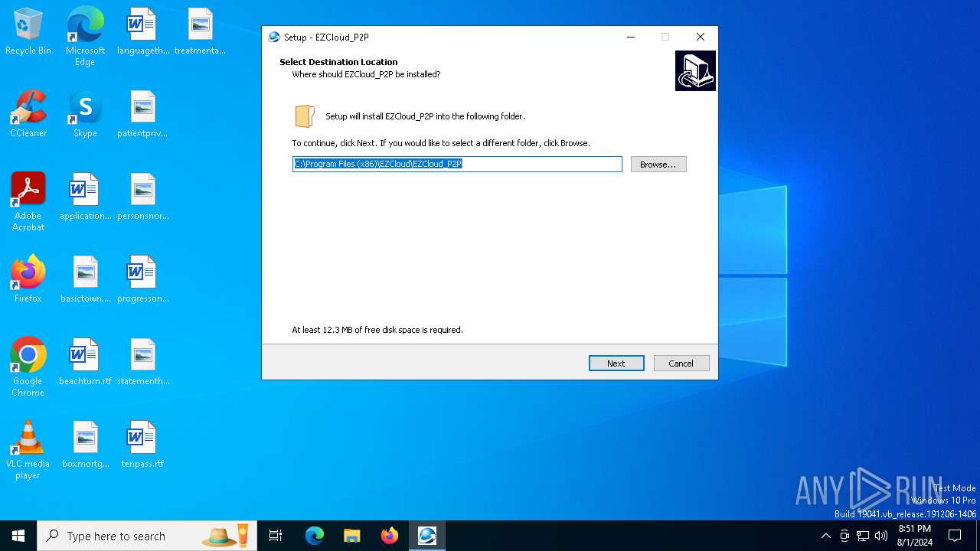Open the notification center icon
This screenshot has width=980, height=551.
point(955,536)
